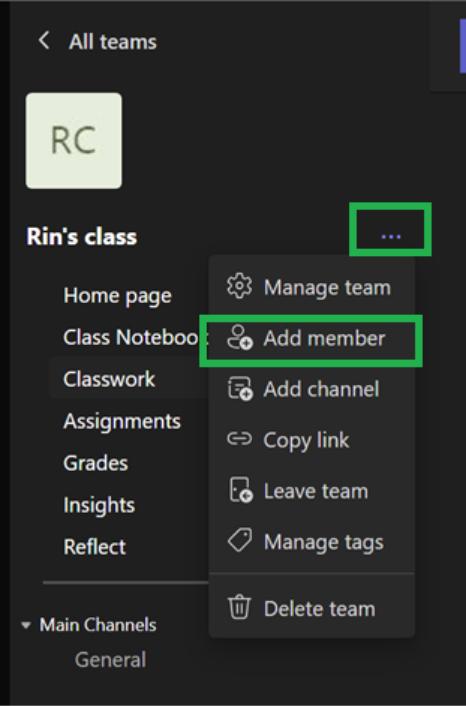The height and width of the screenshot is (706, 466).
Task: Select Manage team from the menu
Action: point(312,287)
